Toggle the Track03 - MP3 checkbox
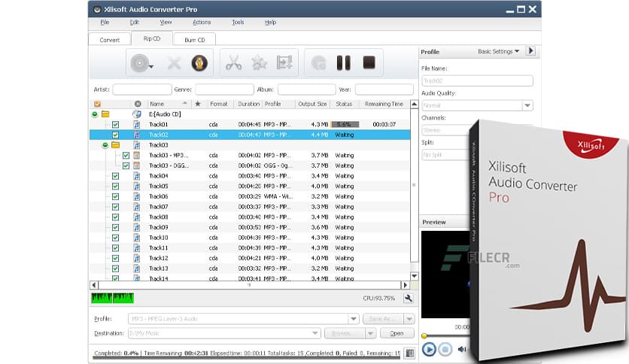Viewport: 629px width, 364px height. click(x=126, y=155)
